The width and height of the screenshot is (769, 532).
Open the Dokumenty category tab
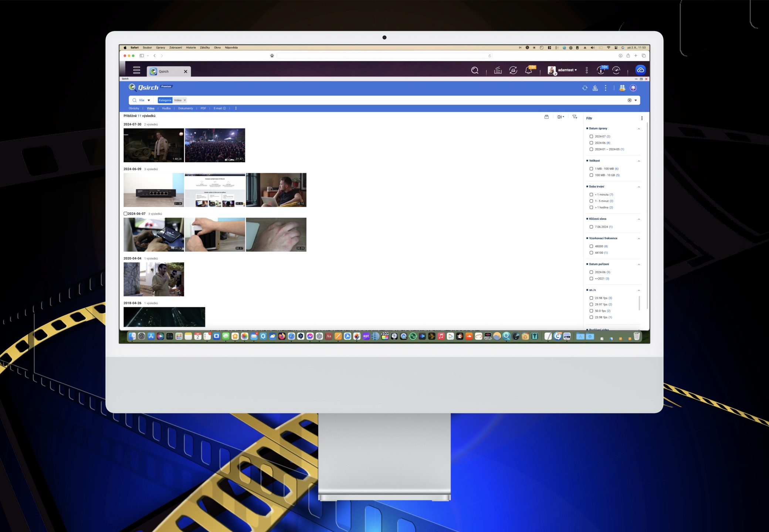point(185,109)
